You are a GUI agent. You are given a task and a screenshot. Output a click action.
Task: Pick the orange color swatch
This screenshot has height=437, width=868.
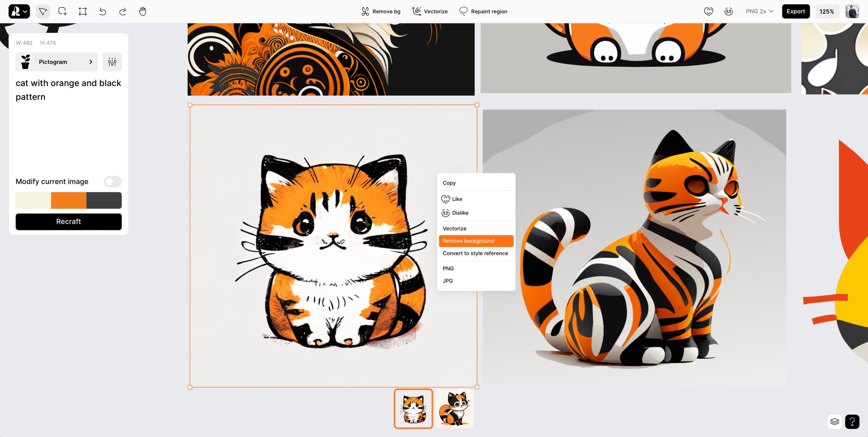pyautogui.click(x=68, y=200)
